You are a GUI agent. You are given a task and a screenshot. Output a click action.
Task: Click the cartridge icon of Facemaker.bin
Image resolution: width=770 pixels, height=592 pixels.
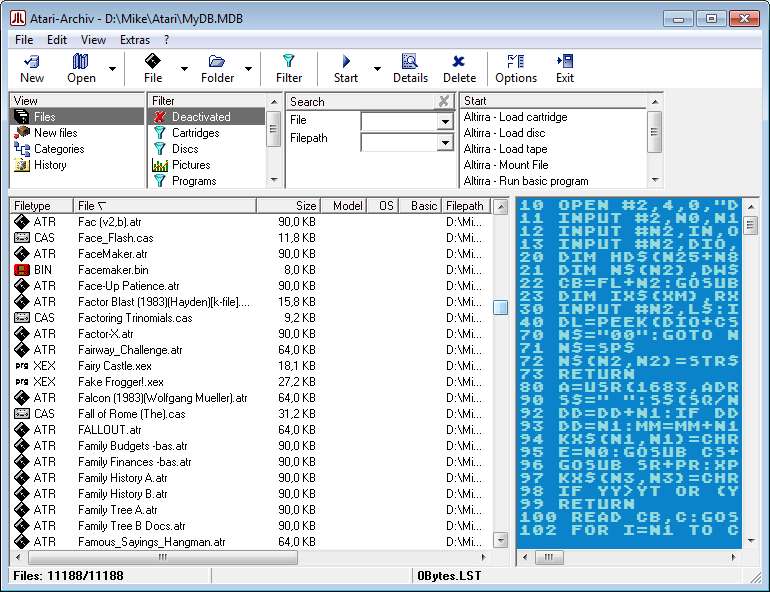coord(22,269)
